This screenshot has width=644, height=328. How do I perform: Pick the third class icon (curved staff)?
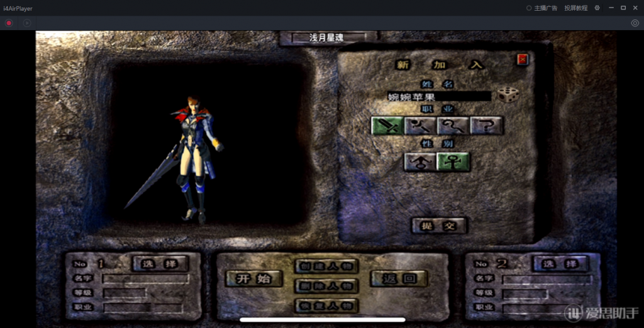click(x=453, y=126)
